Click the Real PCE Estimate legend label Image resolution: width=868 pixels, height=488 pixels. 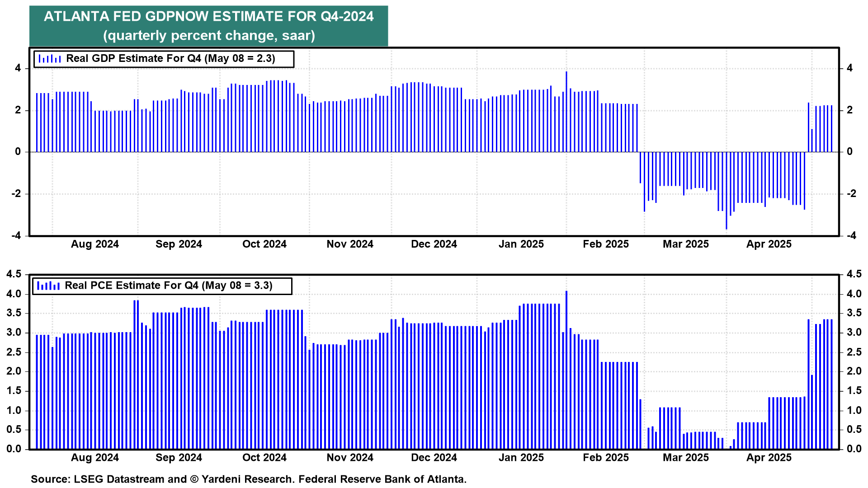tap(168, 286)
